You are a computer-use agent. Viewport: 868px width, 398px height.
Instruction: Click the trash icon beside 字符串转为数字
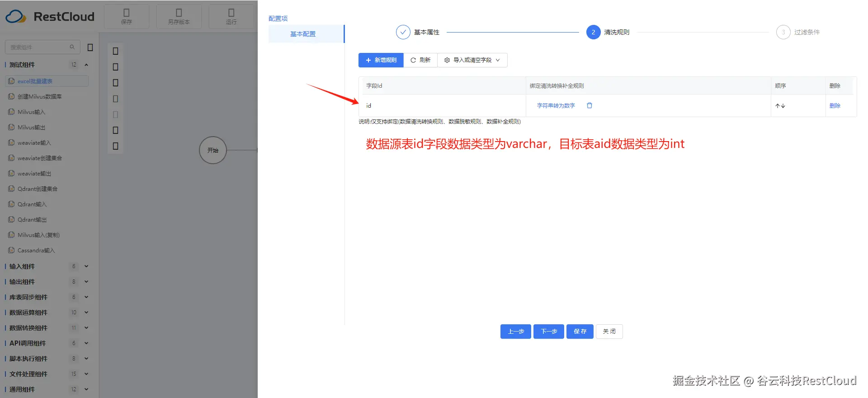(590, 105)
